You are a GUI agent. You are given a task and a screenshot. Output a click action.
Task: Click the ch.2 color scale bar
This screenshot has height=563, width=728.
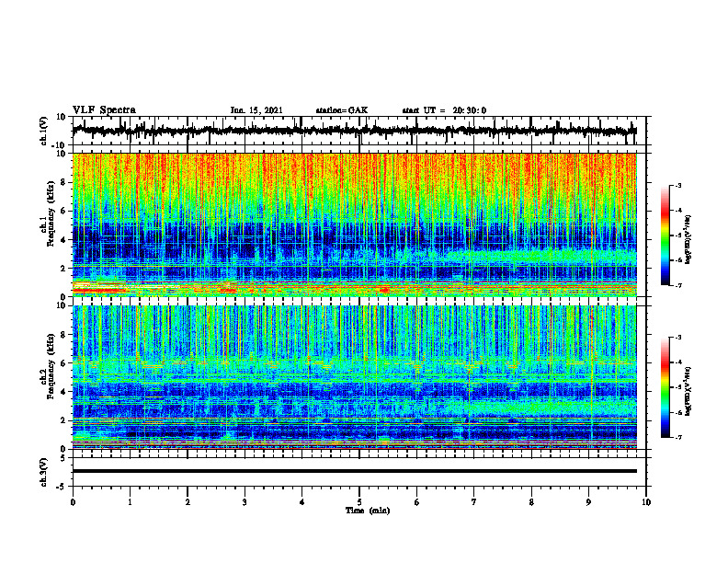tap(665, 387)
